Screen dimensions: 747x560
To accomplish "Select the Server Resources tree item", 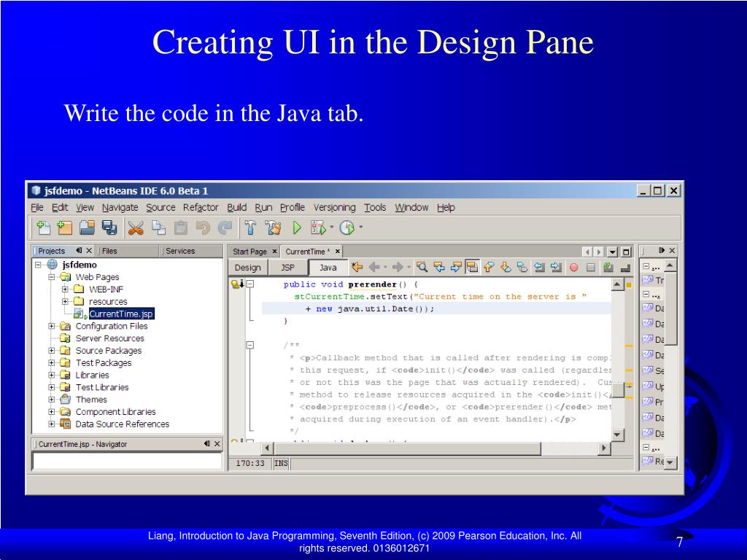I will 109,338.
